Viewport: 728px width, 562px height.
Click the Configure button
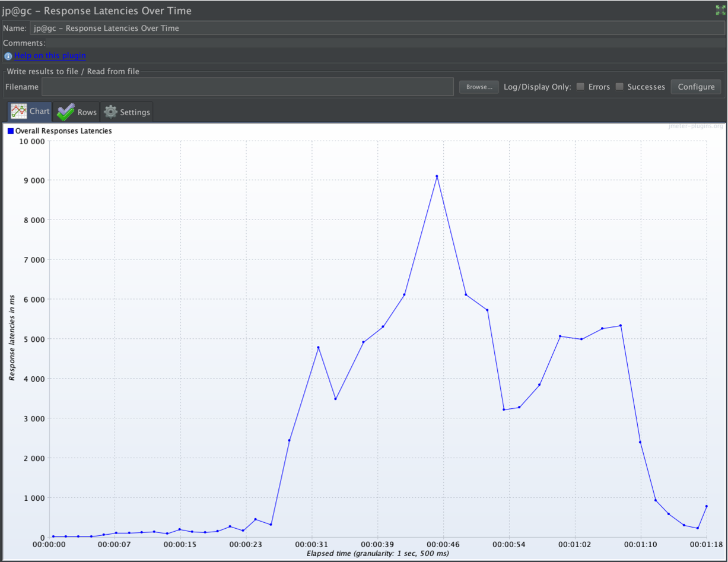(696, 87)
